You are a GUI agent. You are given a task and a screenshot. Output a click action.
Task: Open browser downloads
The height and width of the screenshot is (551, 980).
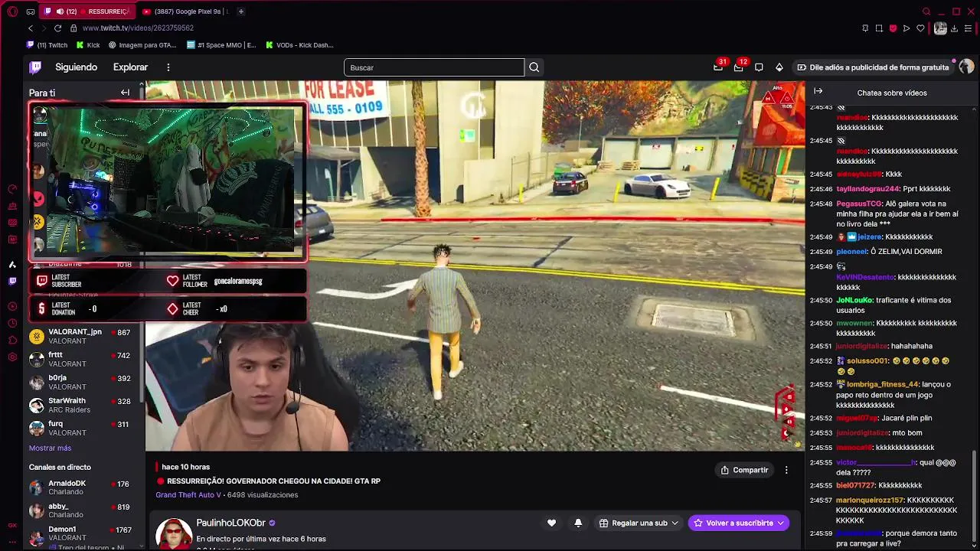pyautogui.click(x=954, y=28)
